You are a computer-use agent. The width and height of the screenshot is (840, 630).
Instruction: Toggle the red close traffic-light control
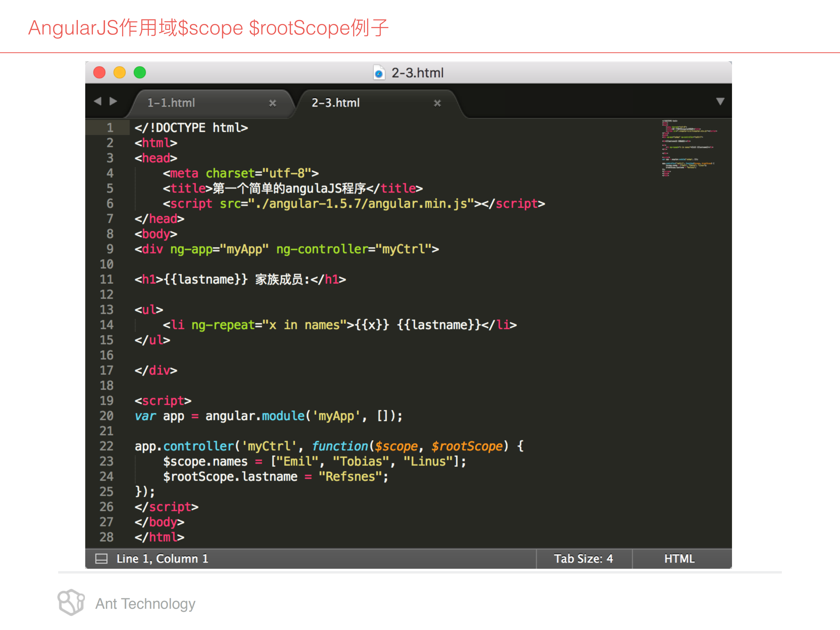coord(99,72)
